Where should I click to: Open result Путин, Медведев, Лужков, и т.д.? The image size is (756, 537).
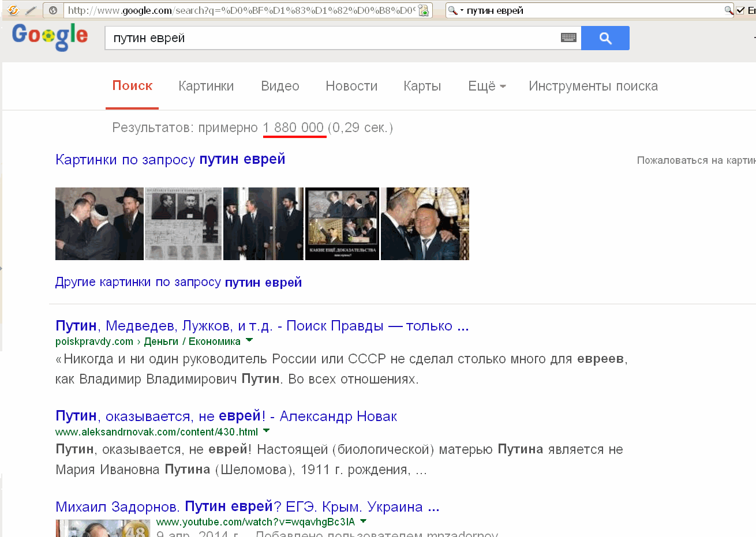click(262, 326)
